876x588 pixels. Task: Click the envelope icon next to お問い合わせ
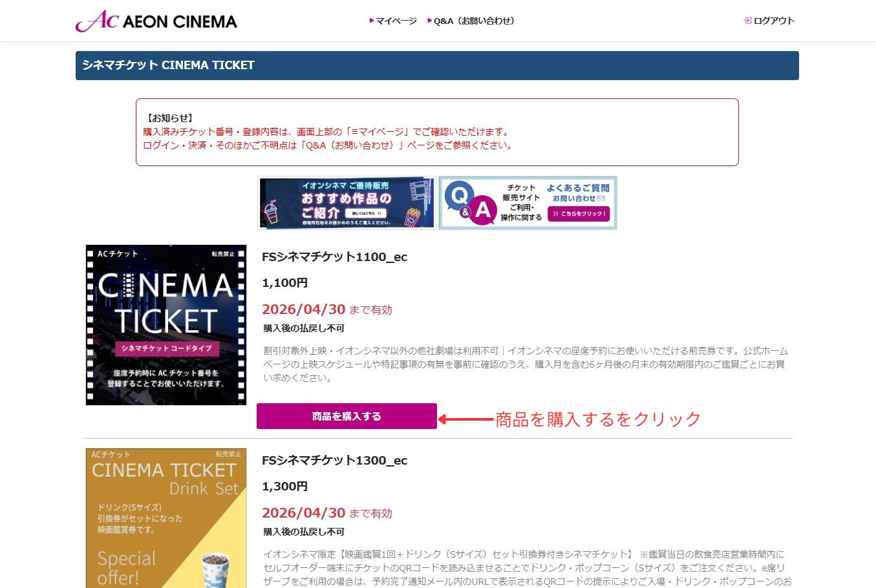(601, 198)
